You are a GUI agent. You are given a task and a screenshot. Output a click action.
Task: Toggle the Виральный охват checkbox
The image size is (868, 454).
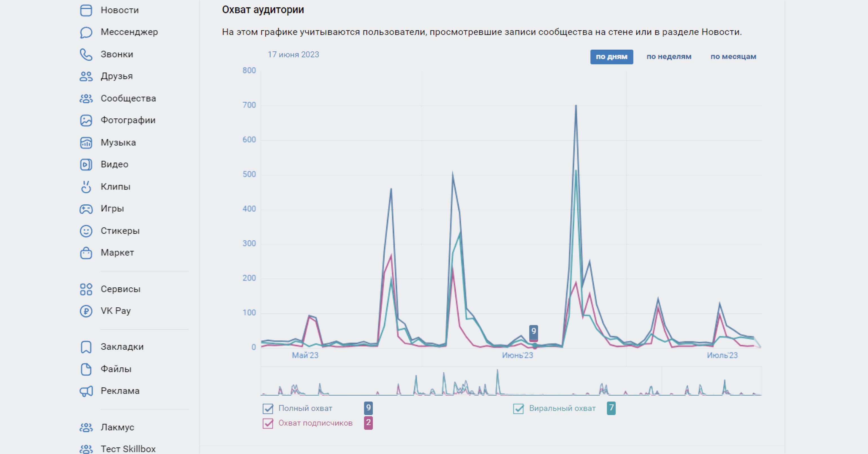518,409
